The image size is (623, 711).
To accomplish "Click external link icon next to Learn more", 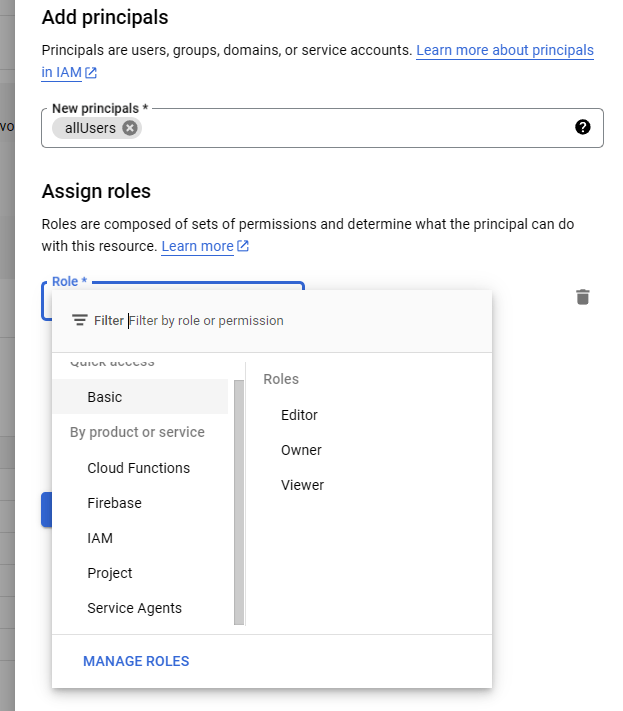I will pyautogui.click(x=243, y=246).
